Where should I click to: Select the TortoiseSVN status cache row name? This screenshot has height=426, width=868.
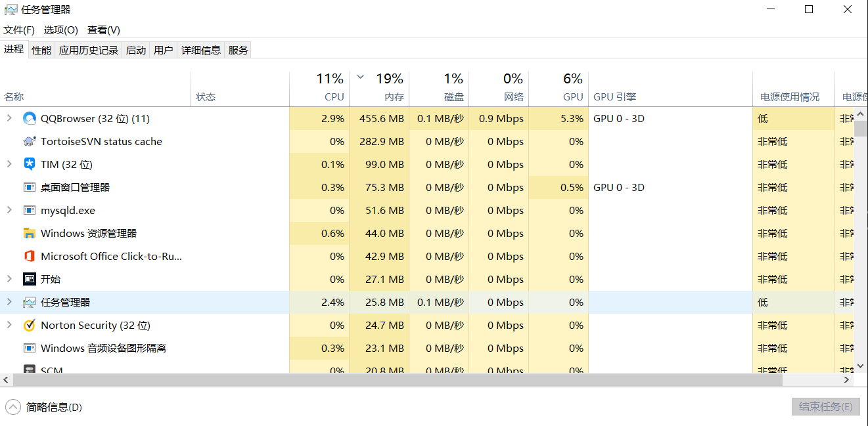[x=101, y=142]
